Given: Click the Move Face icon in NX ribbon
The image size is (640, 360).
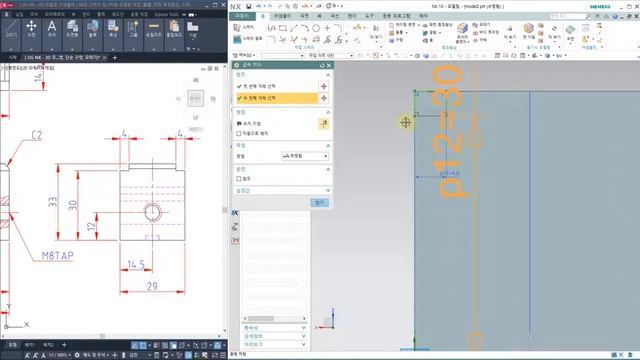Looking at the screenshot, I should [528, 28].
